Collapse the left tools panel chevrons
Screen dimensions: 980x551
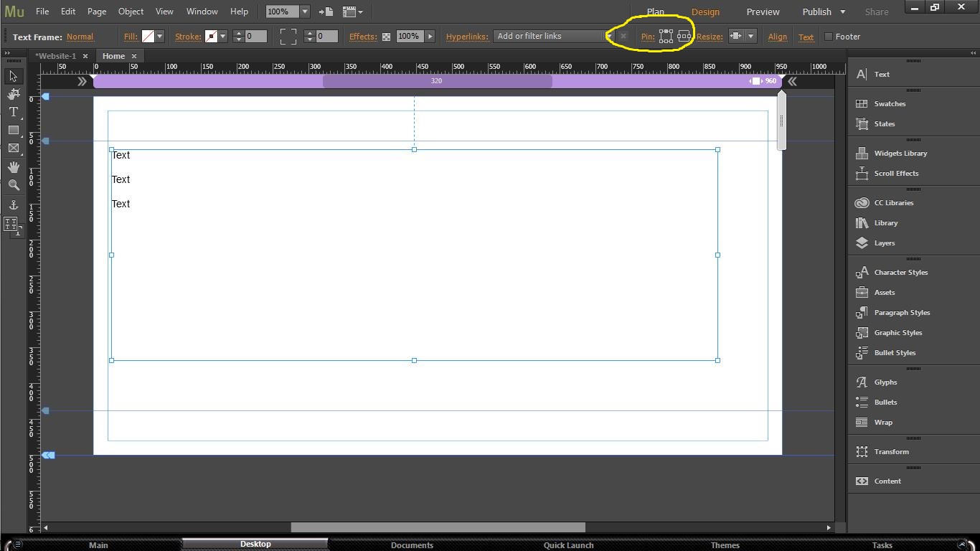[x=6, y=53]
